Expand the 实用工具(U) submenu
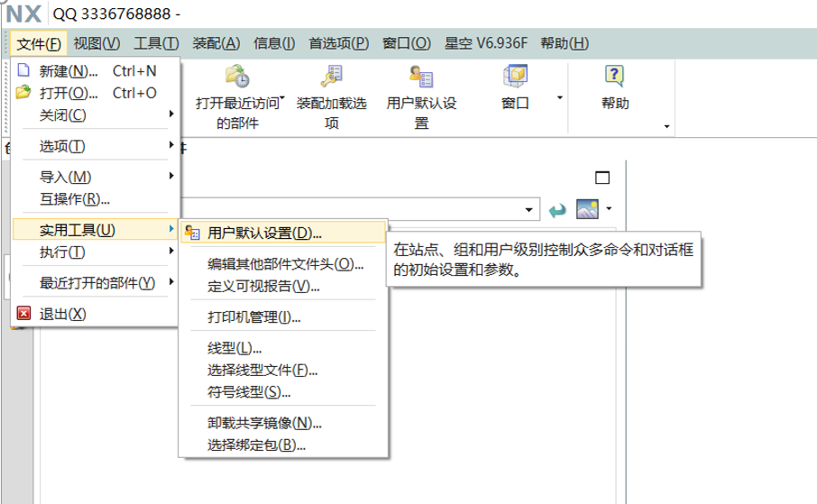The width and height of the screenshot is (817, 504). pos(96,229)
